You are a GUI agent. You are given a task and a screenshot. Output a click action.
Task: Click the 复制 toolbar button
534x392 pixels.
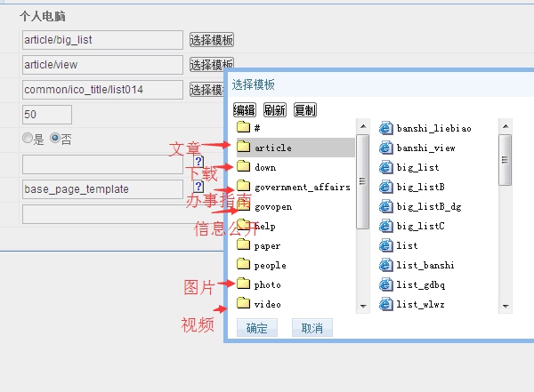pos(304,110)
